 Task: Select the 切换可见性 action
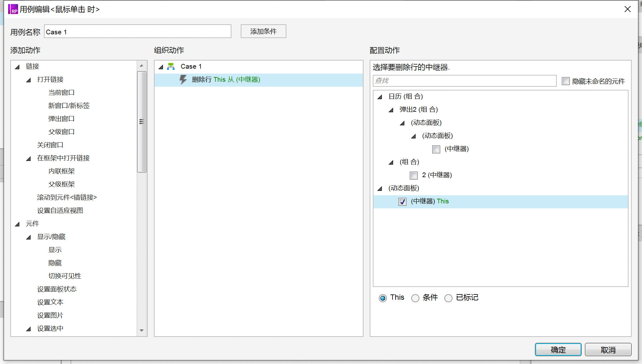coord(65,276)
